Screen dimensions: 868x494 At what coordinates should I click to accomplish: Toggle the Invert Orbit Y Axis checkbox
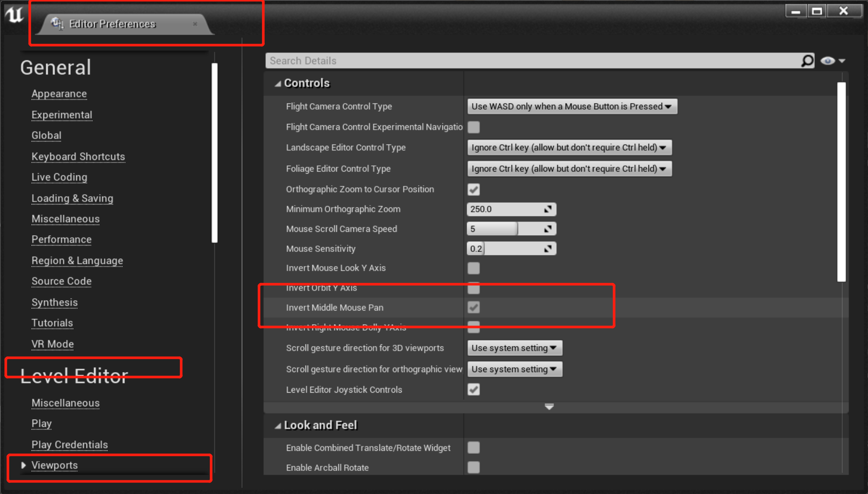473,288
